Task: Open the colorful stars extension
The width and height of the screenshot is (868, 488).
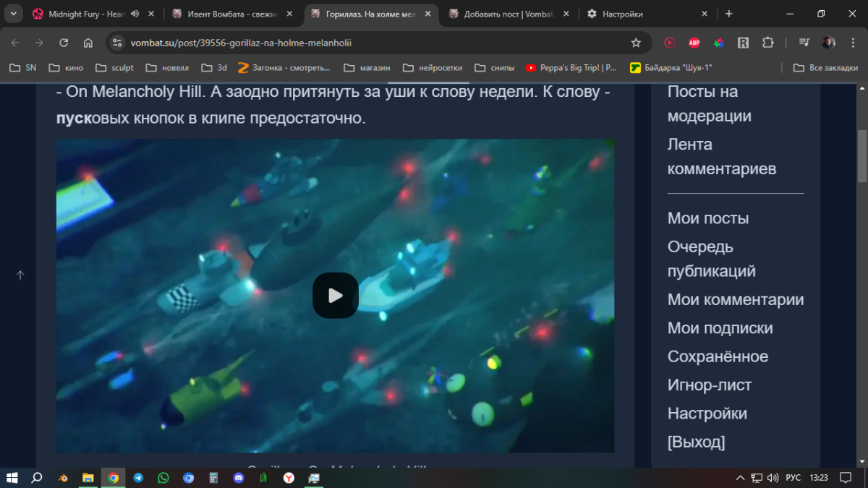Action: (718, 43)
